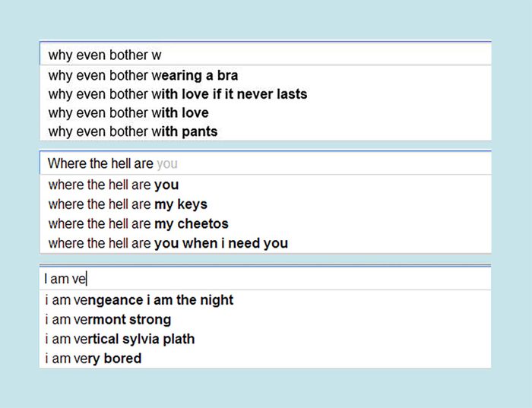Viewport: 532px width, 408px height.
Task: Click the typed 'why even bother w' query text
Action: 105,55
